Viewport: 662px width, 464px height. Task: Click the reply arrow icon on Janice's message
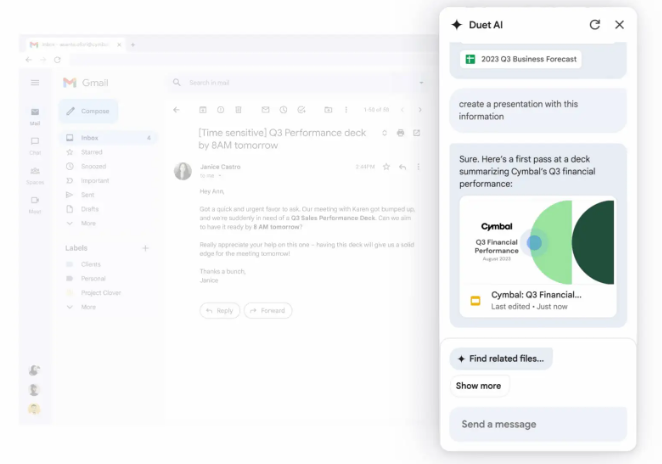point(402,167)
